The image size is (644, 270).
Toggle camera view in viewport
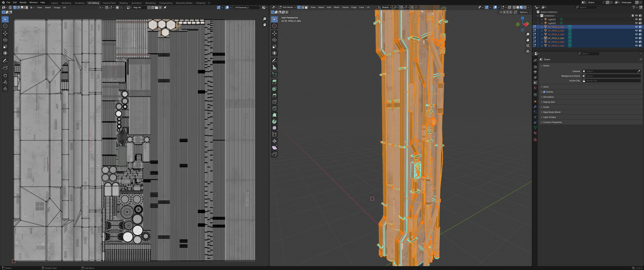(x=528, y=46)
